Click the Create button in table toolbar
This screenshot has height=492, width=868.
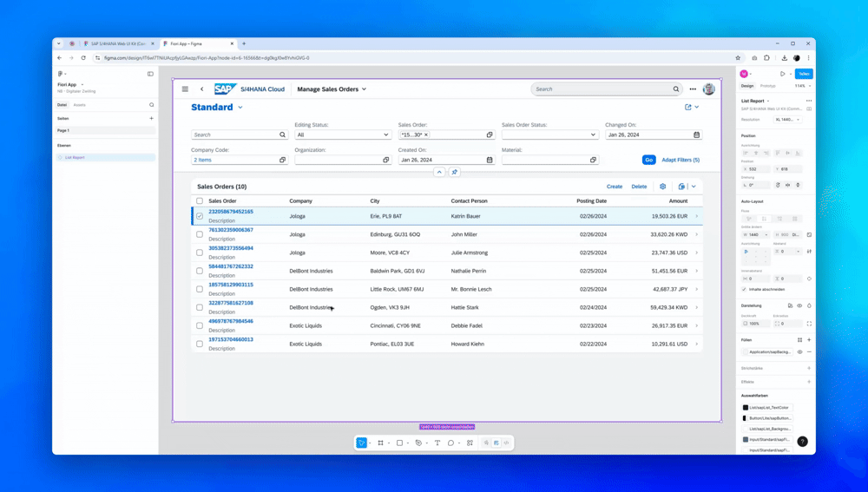pos(615,187)
